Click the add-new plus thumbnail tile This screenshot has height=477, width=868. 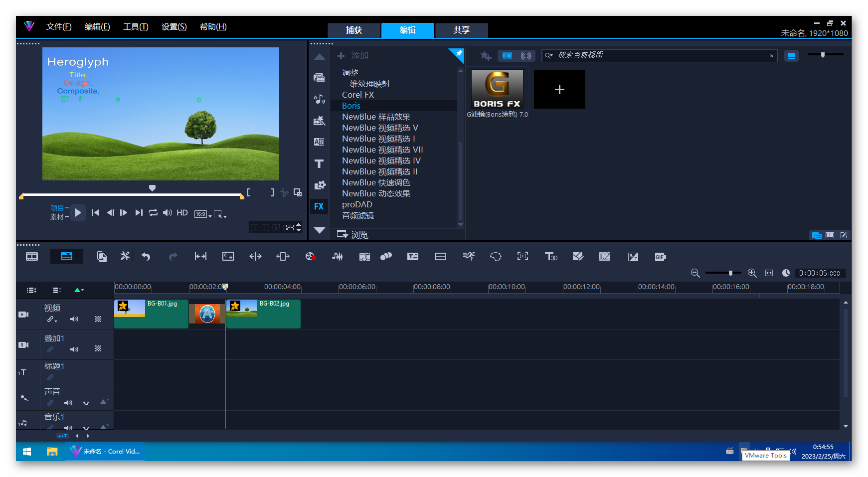click(559, 89)
